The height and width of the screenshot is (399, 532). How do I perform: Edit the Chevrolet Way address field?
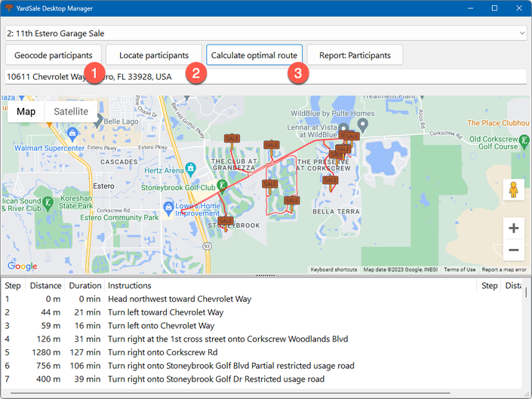(x=266, y=77)
